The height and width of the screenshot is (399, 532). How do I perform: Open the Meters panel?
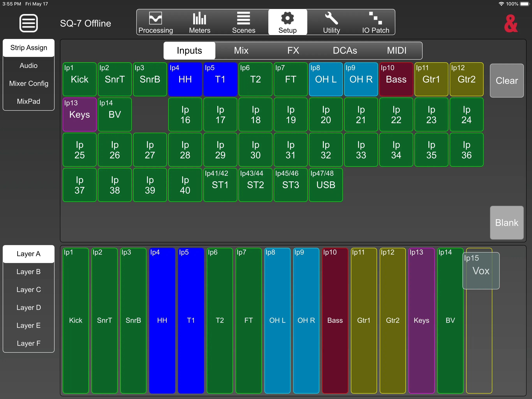click(200, 22)
